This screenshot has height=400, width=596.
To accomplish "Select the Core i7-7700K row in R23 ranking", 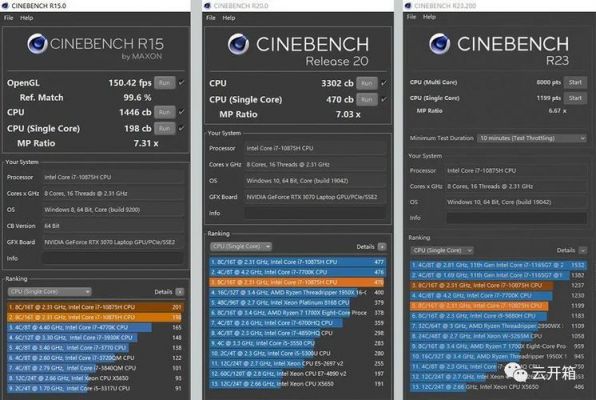I will 498,295.
